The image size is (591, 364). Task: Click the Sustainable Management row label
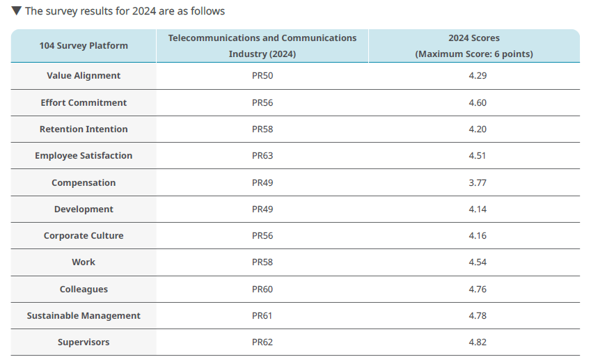click(84, 316)
